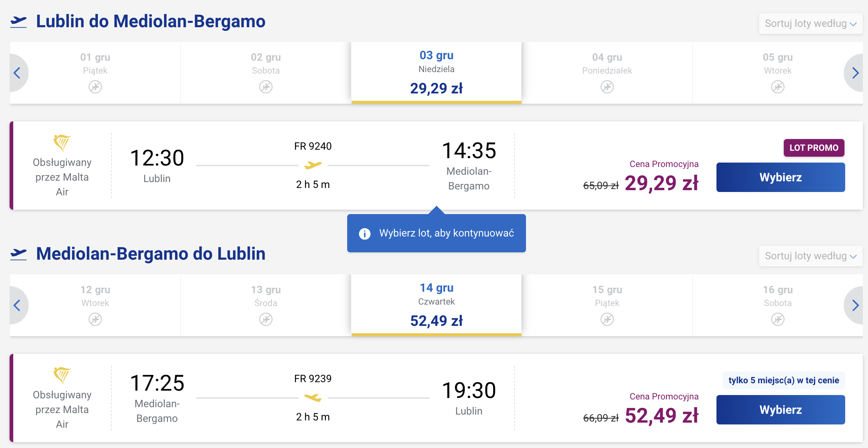
Task: Open the return Sortuj loty według dropdown
Action: pos(811,256)
